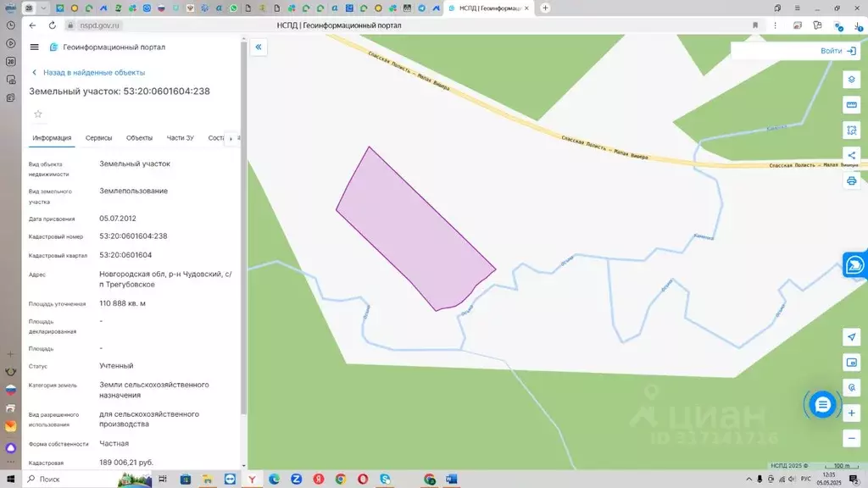Center map on my location

(x=851, y=337)
